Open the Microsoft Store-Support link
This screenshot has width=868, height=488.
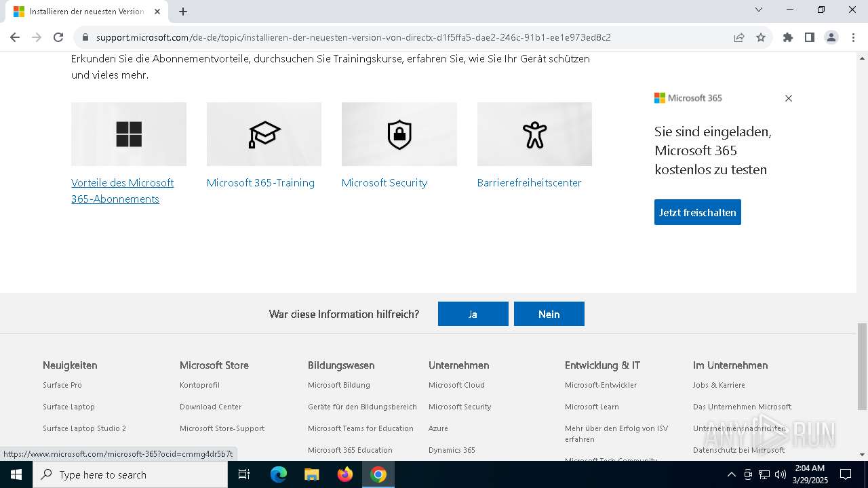point(222,428)
